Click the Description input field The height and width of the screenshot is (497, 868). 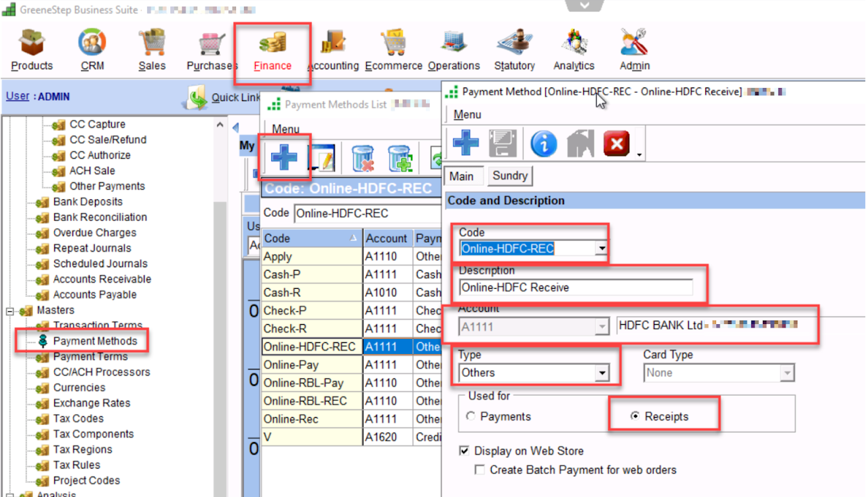pyautogui.click(x=575, y=287)
